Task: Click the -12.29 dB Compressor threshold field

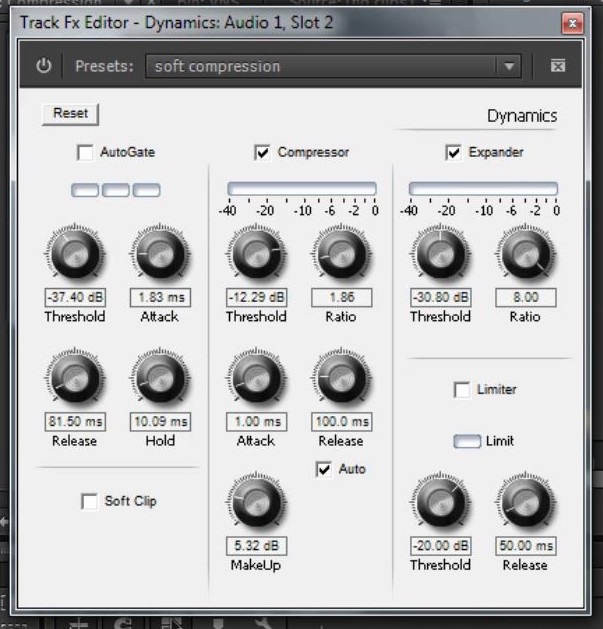Action: pyautogui.click(x=256, y=297)
